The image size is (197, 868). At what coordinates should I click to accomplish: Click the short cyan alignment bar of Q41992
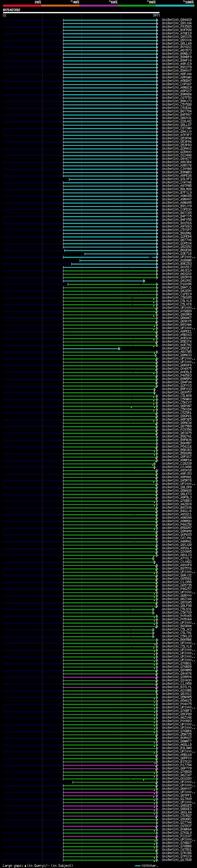pyautogui.click(x=104, y=281)
